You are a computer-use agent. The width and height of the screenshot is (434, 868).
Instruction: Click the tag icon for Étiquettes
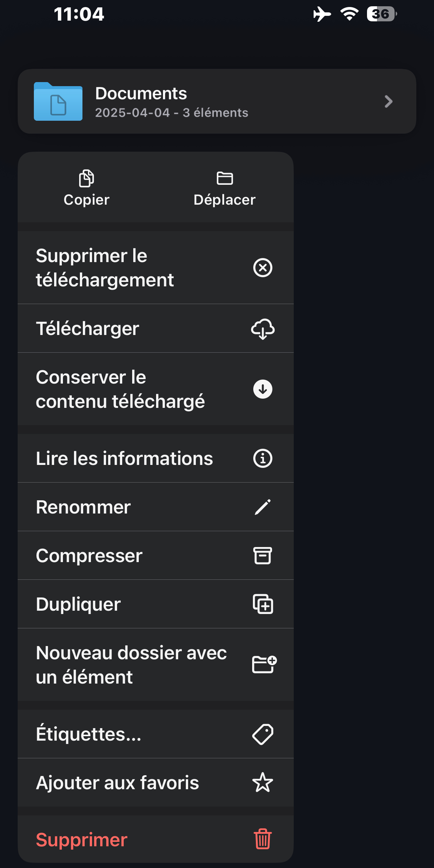[x=262, y=734]
